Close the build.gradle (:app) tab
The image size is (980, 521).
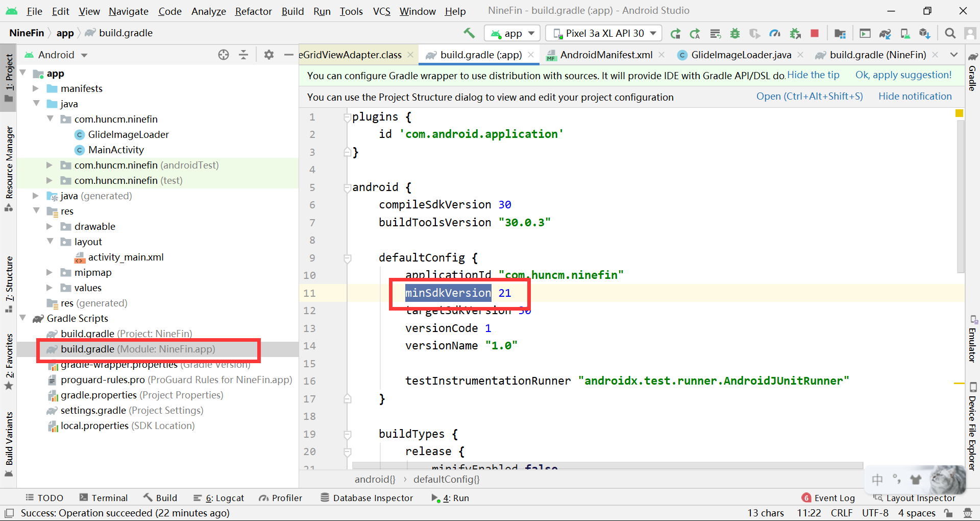coord(531,55)
